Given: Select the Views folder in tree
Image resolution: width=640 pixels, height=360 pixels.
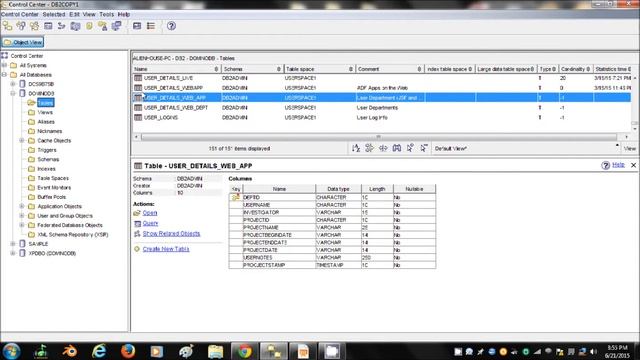Looking at the screenshot, I should [45, 112].
